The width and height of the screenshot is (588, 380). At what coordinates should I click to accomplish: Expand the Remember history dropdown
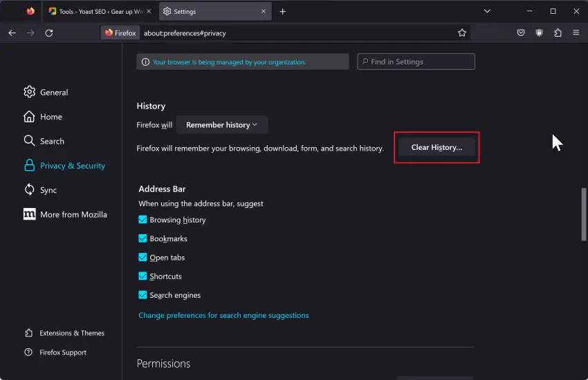point(221,124)
